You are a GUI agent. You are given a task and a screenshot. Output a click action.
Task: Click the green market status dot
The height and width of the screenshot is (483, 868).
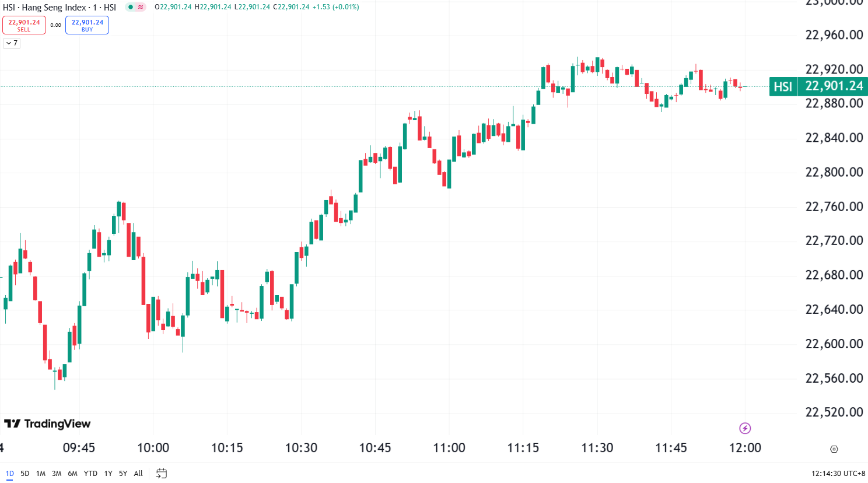point(131,7)
